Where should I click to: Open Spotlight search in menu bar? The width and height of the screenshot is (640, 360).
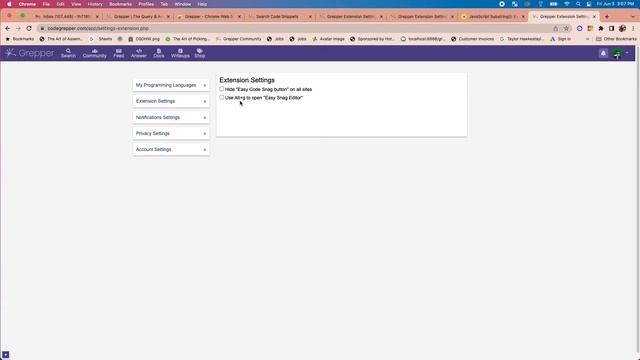coord(578,4)
